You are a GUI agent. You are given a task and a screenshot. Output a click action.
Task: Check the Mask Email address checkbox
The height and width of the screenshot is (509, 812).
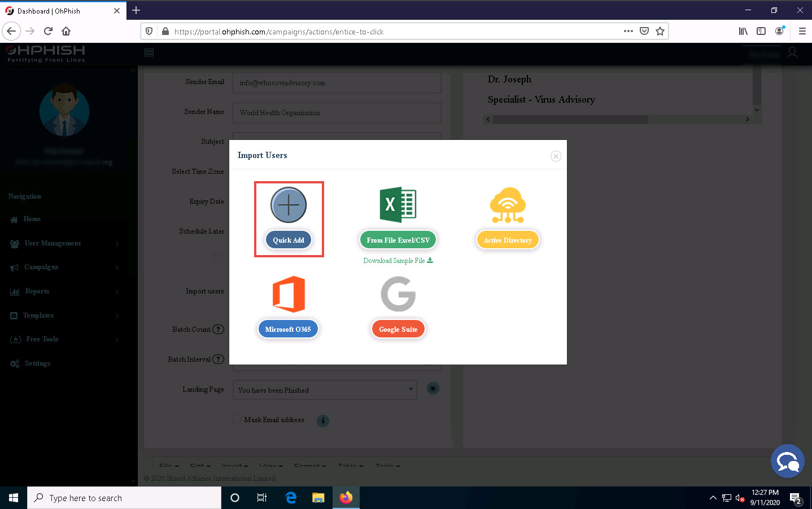(237, 419)
